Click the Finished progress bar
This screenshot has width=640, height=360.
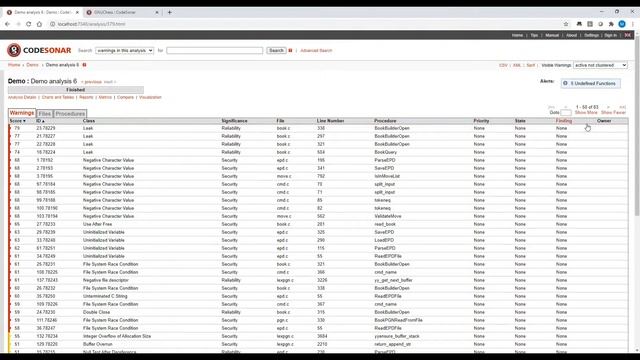tap(76, 90)
